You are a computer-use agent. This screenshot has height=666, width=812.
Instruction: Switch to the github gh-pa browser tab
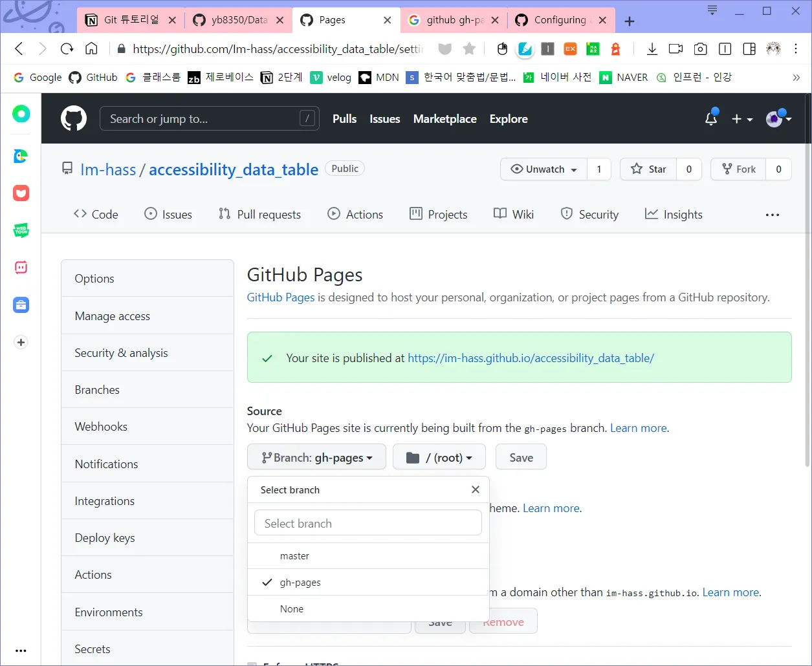tap(454, 20)
